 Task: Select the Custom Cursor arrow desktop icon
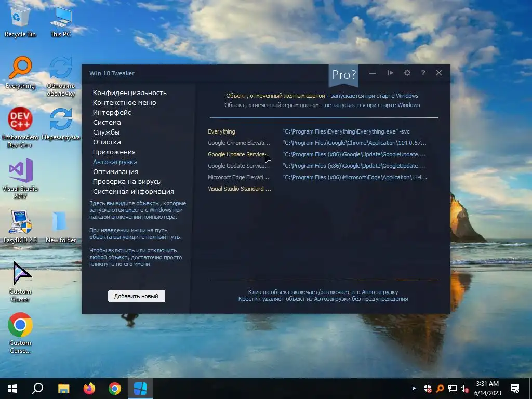coord(20,282)
